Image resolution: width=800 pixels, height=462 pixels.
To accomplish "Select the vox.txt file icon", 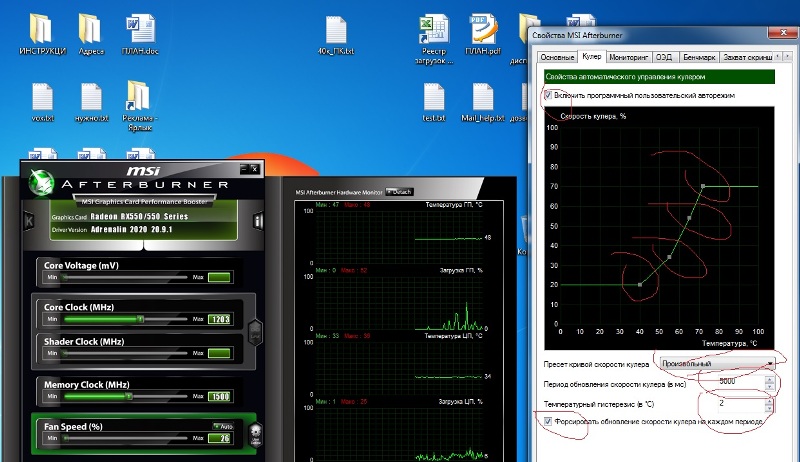I will (x=42, y=102).
